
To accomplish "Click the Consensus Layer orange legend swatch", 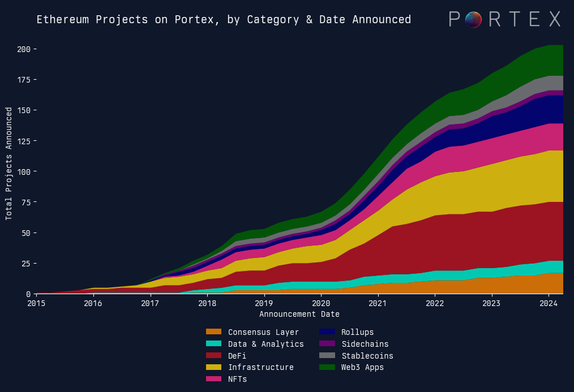I will [x=213, y=331].
